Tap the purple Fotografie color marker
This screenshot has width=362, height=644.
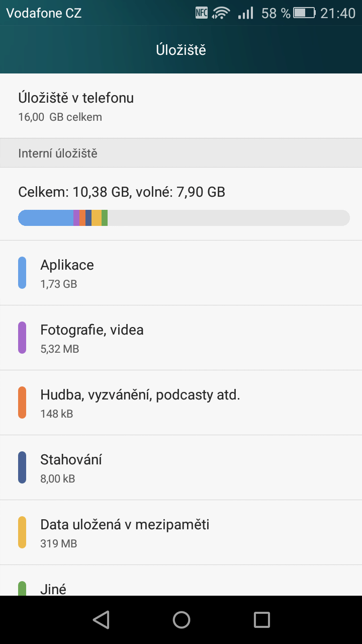click(22, 338)
